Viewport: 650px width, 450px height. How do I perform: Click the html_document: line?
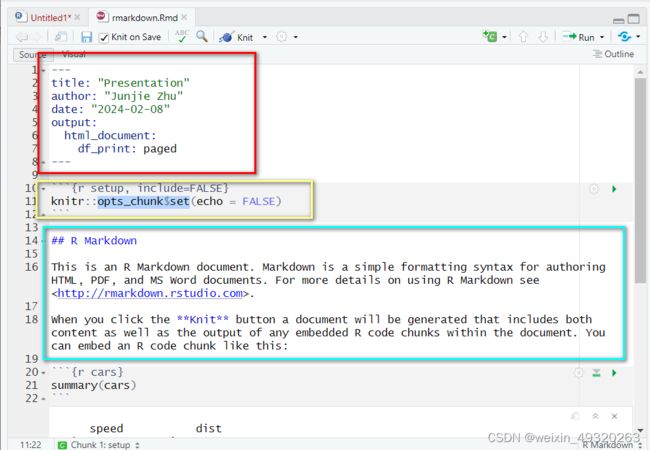[x=110, y=136]
